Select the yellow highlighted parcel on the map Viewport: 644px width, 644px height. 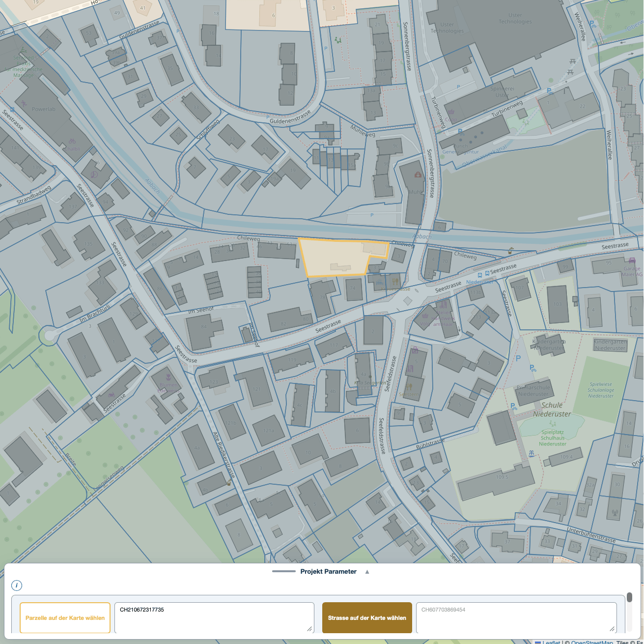pyautogui.click(x=339, y=257)
